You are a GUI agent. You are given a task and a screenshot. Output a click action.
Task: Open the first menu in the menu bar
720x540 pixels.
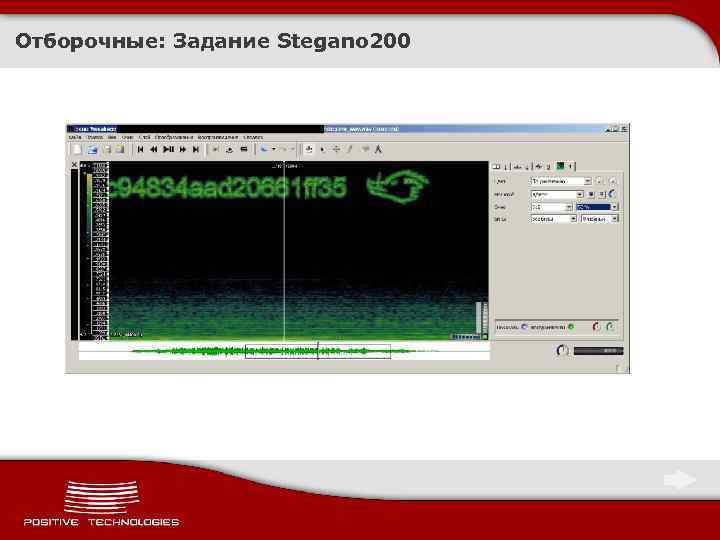pyautogui.click(x=75, y=137)
